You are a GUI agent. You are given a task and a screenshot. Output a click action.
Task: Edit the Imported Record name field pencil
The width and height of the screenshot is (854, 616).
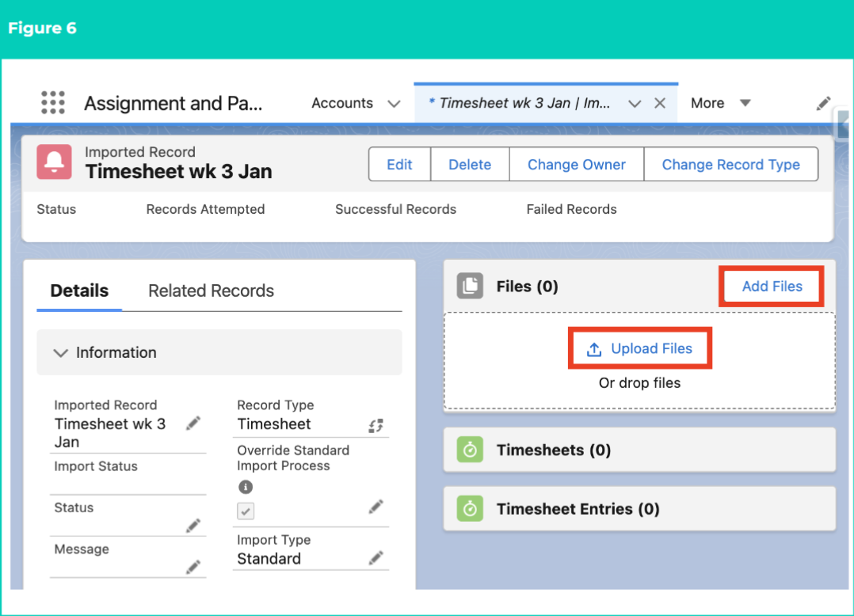click(x=193, y=424)
